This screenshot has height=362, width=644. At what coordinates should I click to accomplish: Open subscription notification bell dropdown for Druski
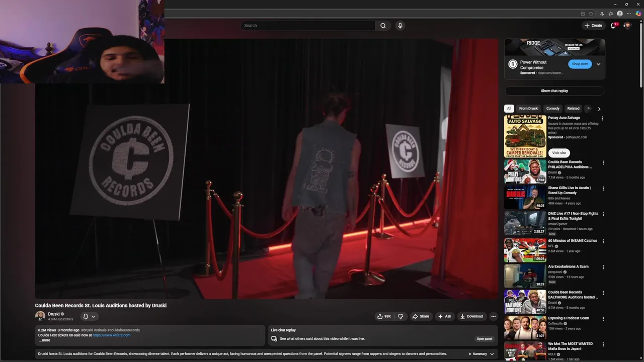[x=89, y=316]
